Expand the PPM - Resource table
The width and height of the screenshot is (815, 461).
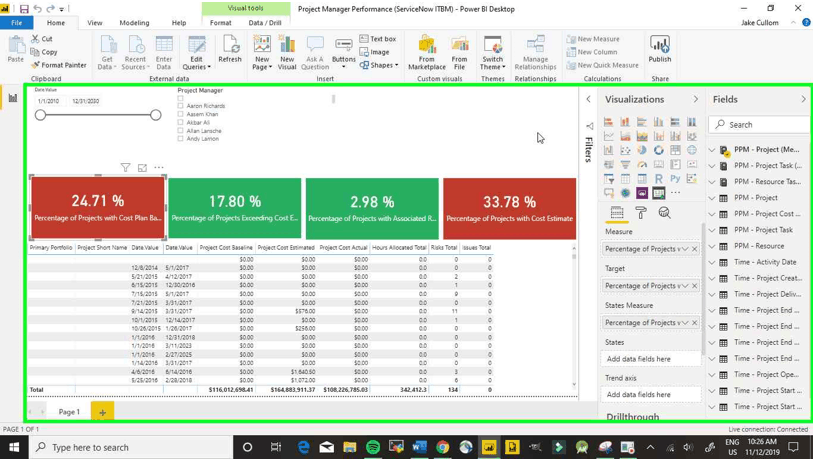[712, 246]
